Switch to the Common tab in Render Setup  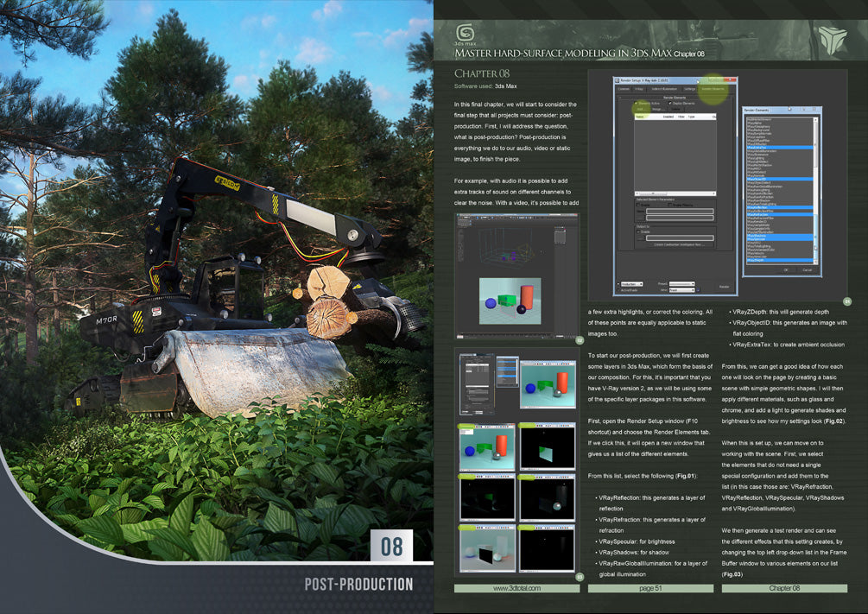click(x=623, y=89)
